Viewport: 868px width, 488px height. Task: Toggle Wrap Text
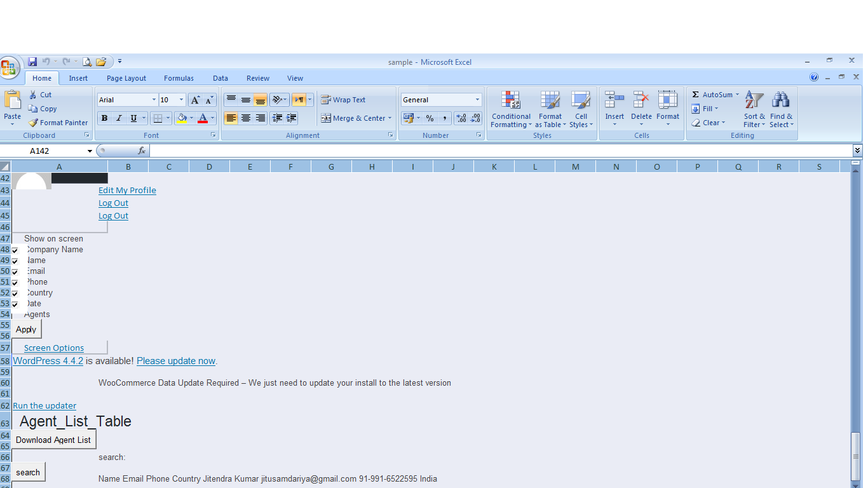point(343,100)
